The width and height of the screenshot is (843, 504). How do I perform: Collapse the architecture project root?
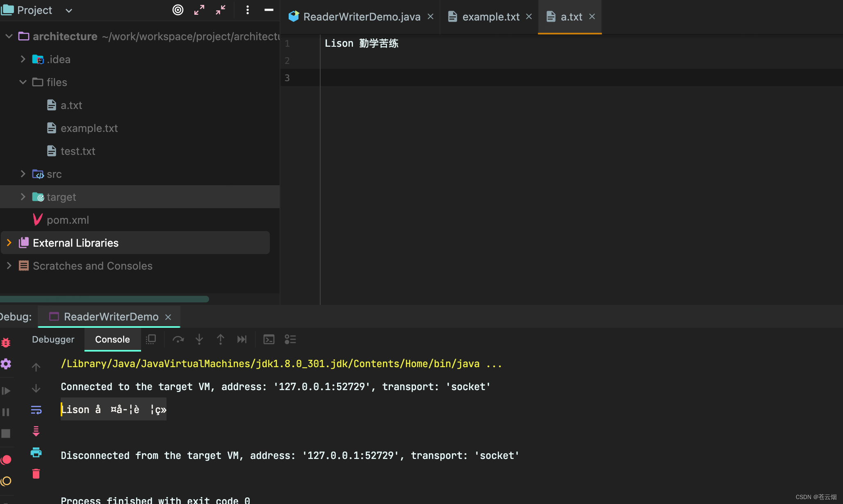coord(9,36)
